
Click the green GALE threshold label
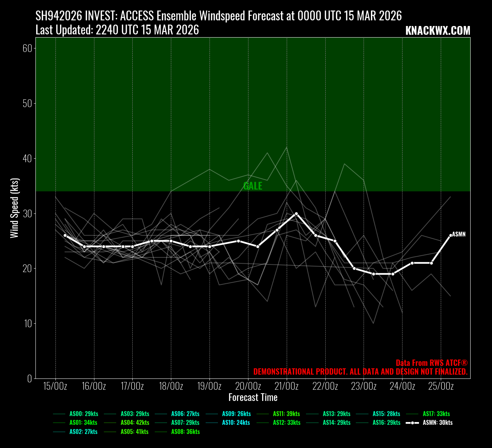(253, 186)
